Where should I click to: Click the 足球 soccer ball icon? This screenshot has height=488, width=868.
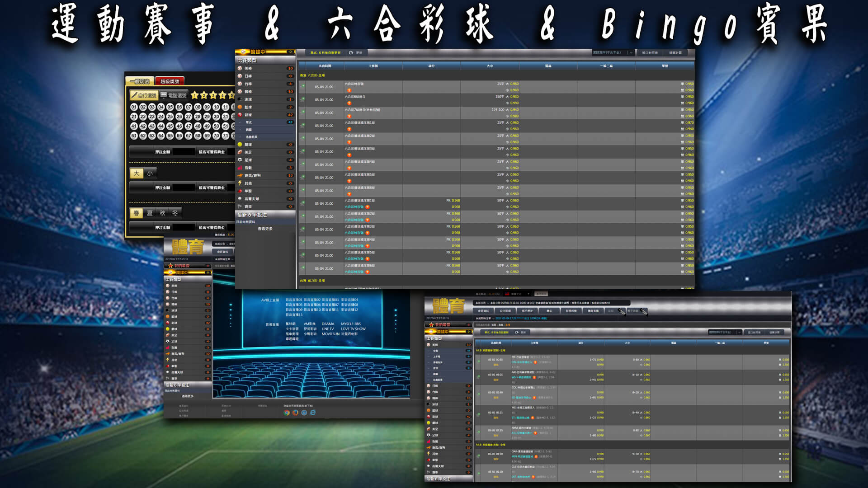click(240, 160)
